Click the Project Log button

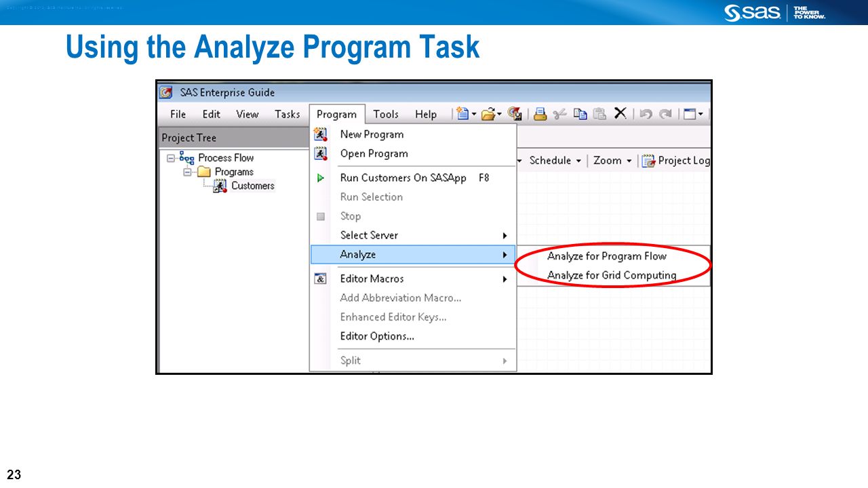point(675,161)
